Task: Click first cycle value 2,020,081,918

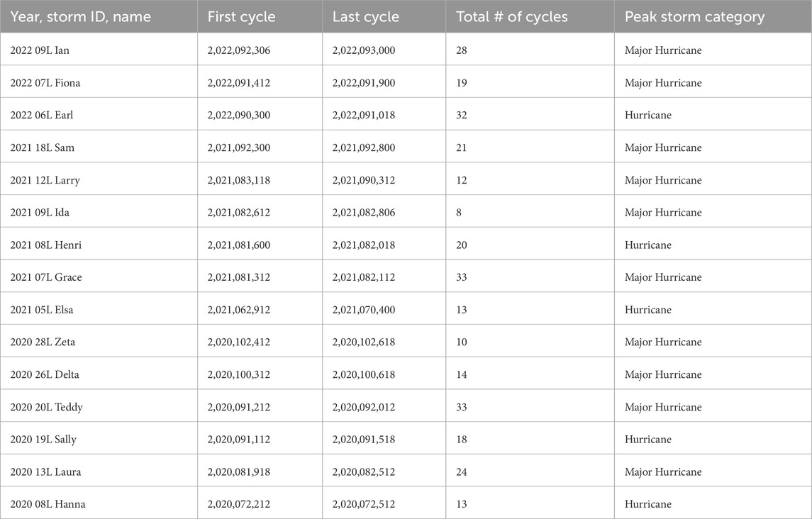Action: [239, 472]
